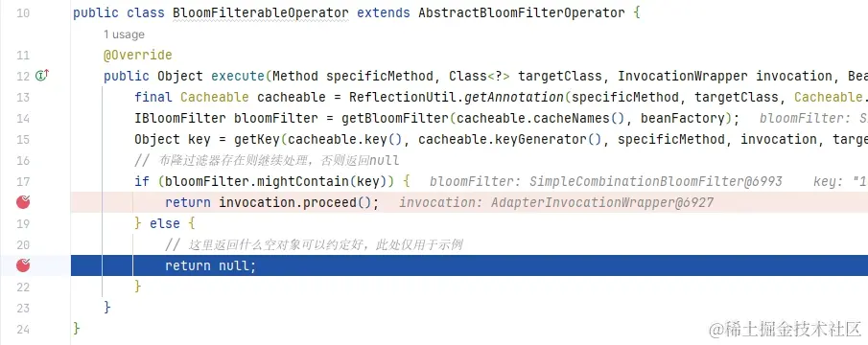868x345 pixels.
Task: Click the getAnnotation method call on line 13
Action: pyautogui.click(x=514, y=98)
